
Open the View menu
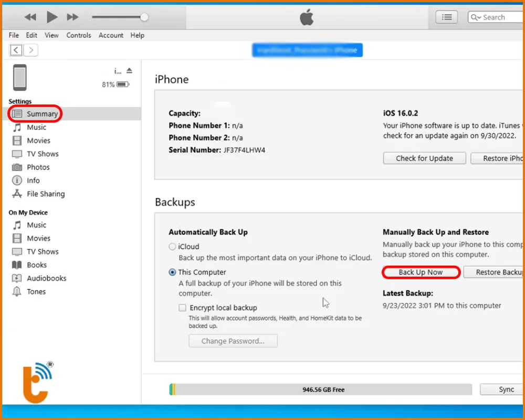(51, 35)
